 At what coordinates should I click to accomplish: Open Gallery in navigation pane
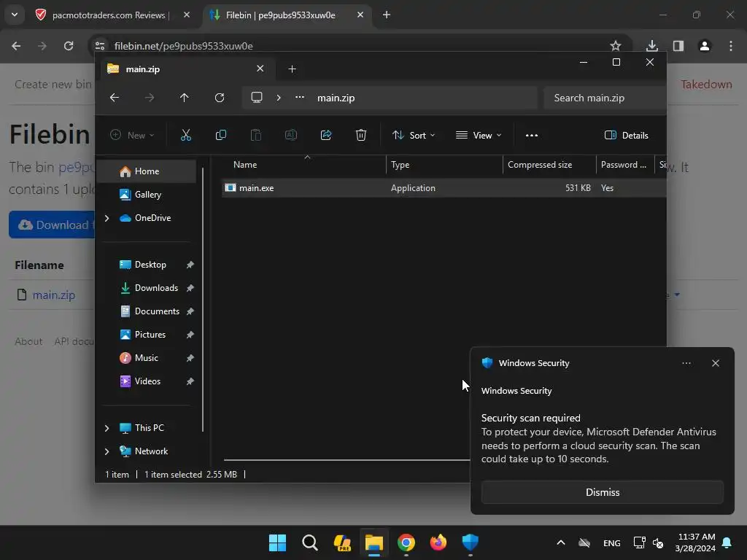point(147,195)
